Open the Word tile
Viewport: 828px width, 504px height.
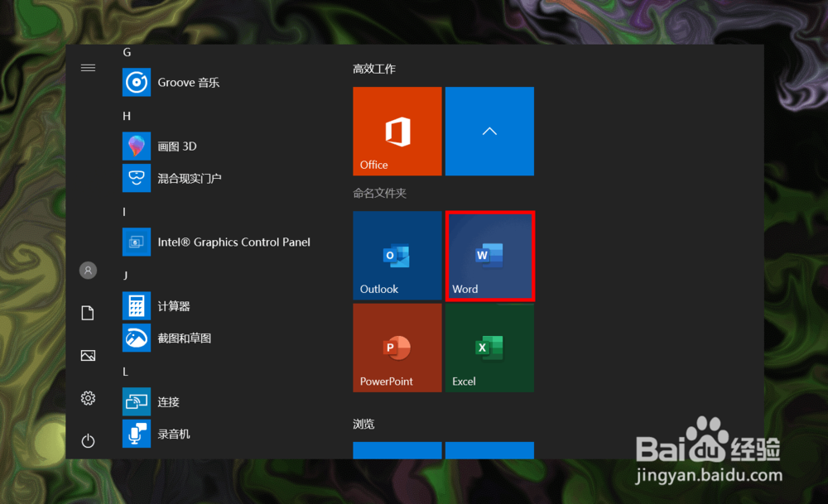coord(489,256)
